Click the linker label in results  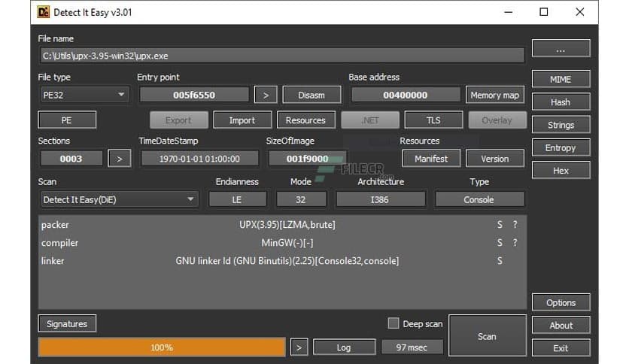53,260
